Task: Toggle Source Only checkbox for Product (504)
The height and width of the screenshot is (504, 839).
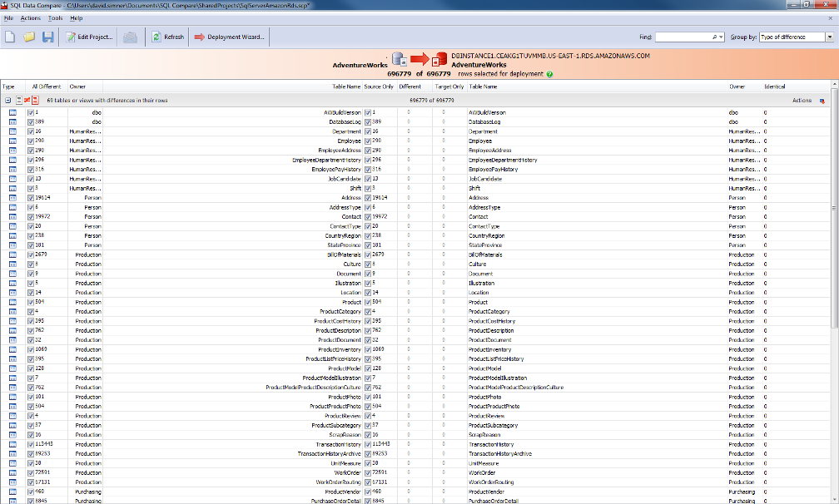Action: [x=368, y=302]
